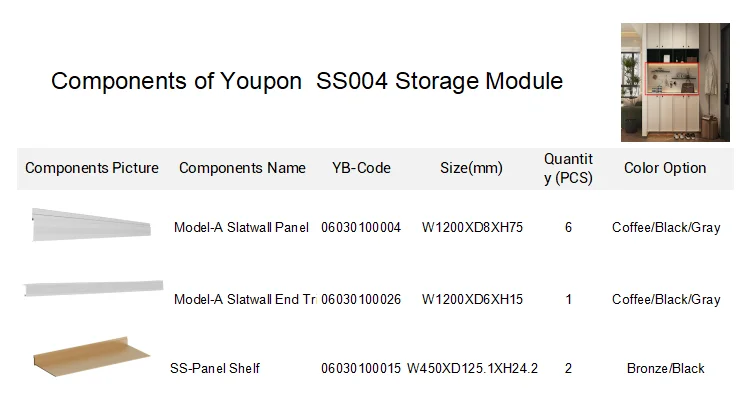Viewport: 750px width, 414px height.
Task: Select the YB-Code column header
Action: (x=361, y=168)
